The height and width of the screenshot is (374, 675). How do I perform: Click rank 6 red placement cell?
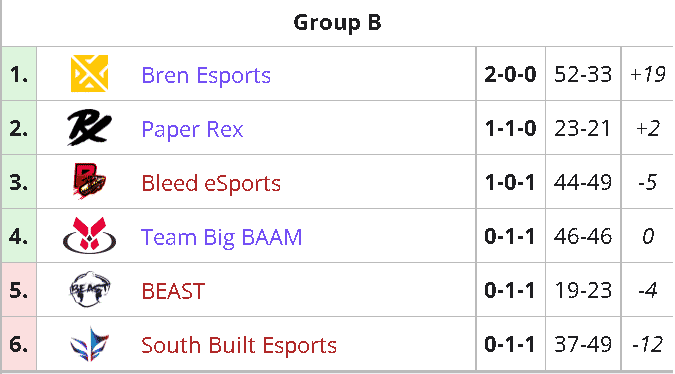pyautogui.click(x=19, y=344)
